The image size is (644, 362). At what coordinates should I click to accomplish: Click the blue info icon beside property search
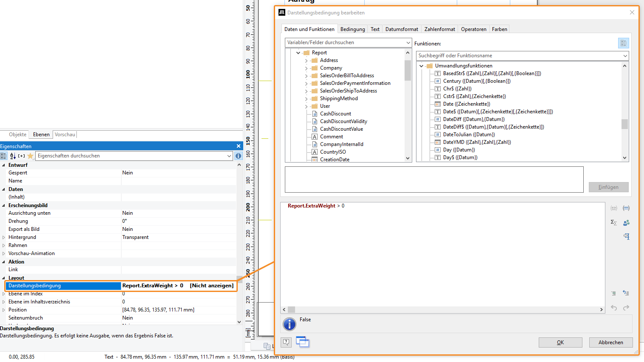pyautogui.click(x=238, y=156)
